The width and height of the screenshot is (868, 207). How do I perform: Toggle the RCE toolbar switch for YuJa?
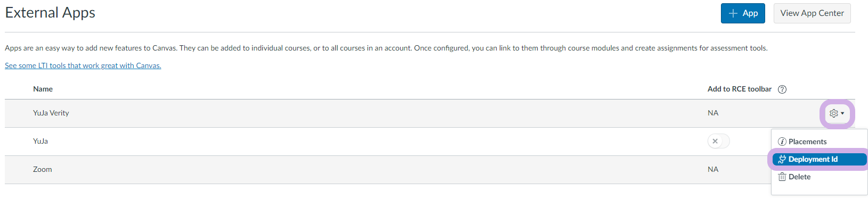click(x=719, y=141)
